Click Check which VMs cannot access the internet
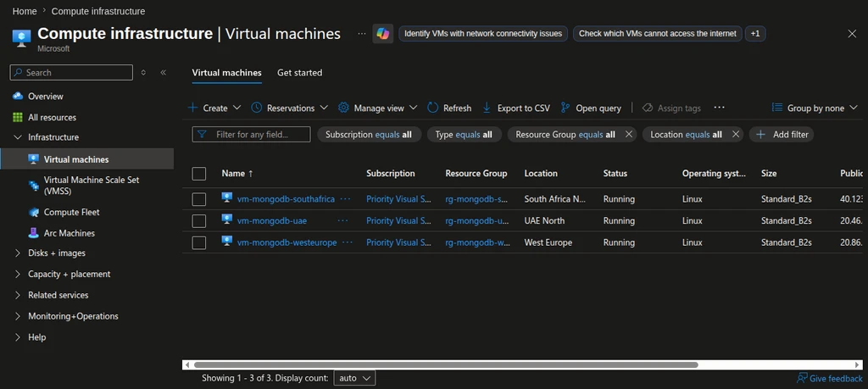 click(x=658, y=34)
